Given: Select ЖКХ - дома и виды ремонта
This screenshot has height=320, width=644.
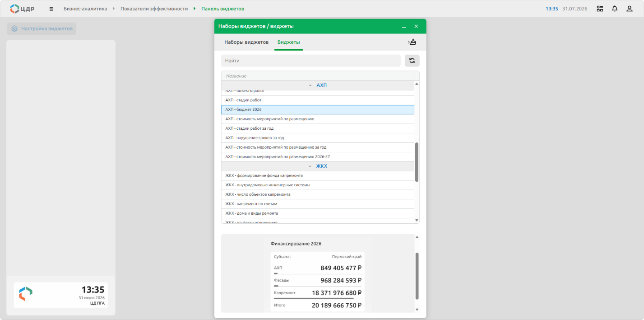Looking at the screenshot, I should 318,213.
